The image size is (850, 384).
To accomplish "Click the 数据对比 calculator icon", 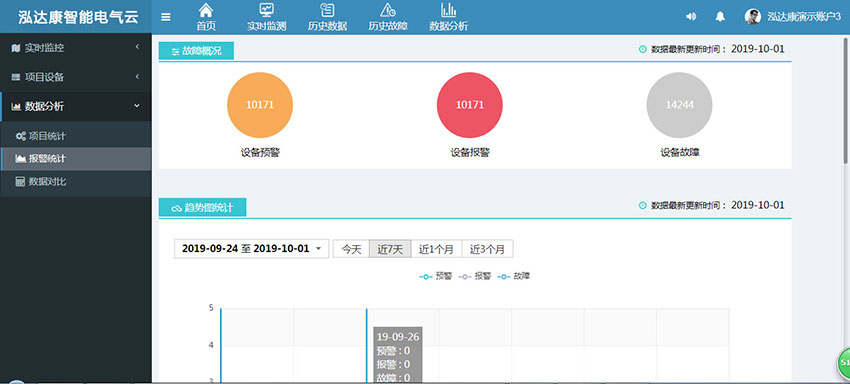I will (21, 182).
